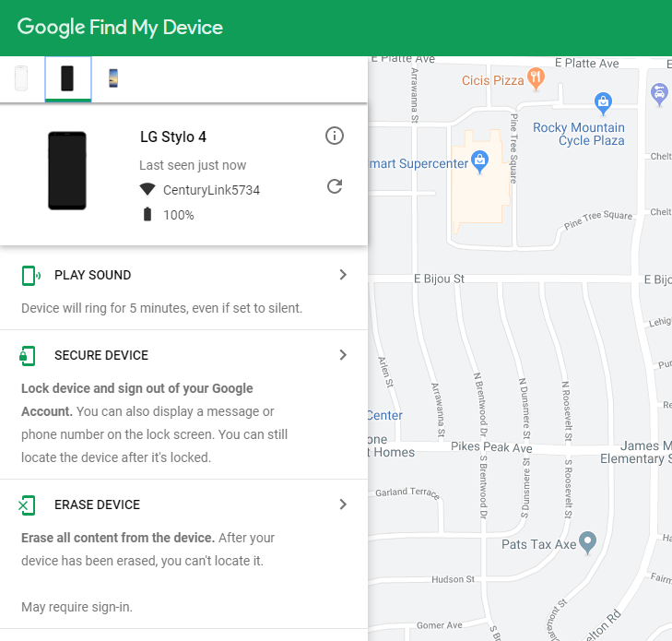672x641 pixels.
Task: Click the Pats Tax Axe label
Action: (538, 544)
